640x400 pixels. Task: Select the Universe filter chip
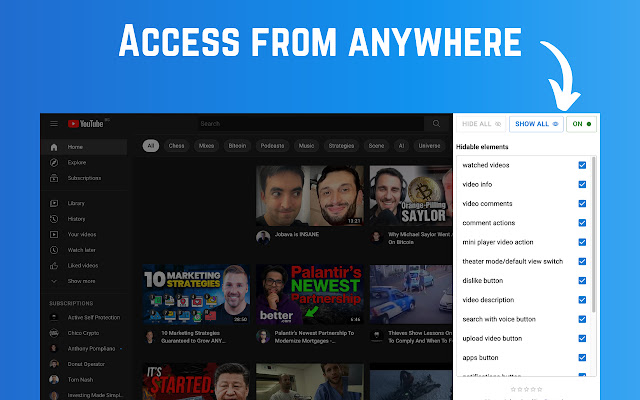(429, 146)
